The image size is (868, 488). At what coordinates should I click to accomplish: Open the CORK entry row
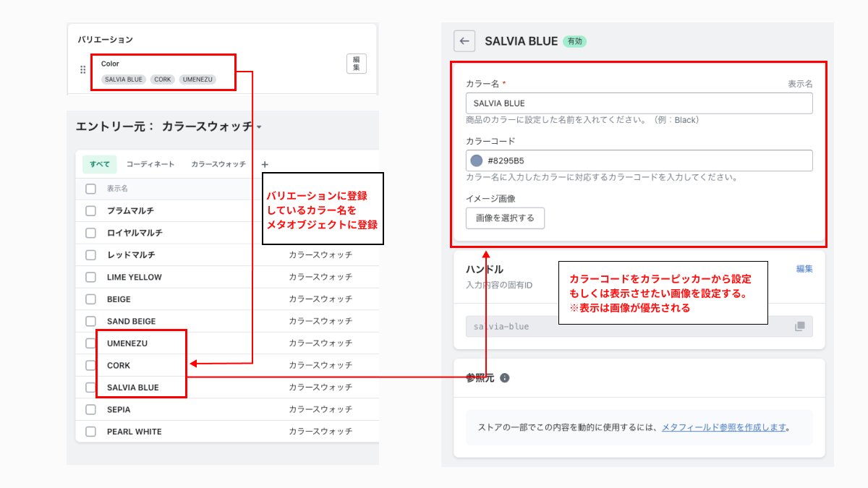click(x=227, y=365)
